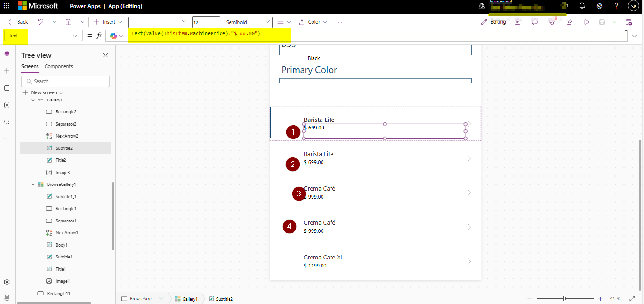This screenshot has height=304, width=644.
Task: Open the help question mark
Action: tap(616, 6)
